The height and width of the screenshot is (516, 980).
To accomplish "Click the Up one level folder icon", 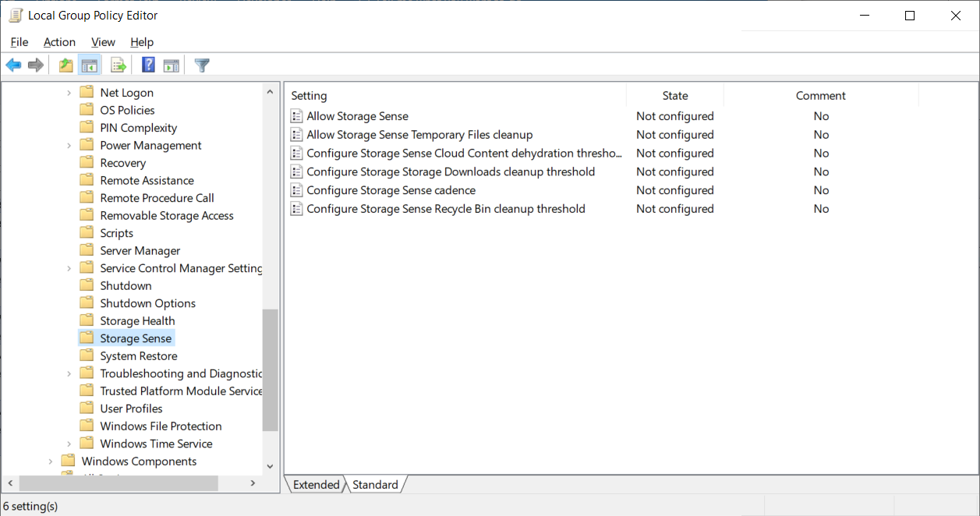I will coord(66,65).
